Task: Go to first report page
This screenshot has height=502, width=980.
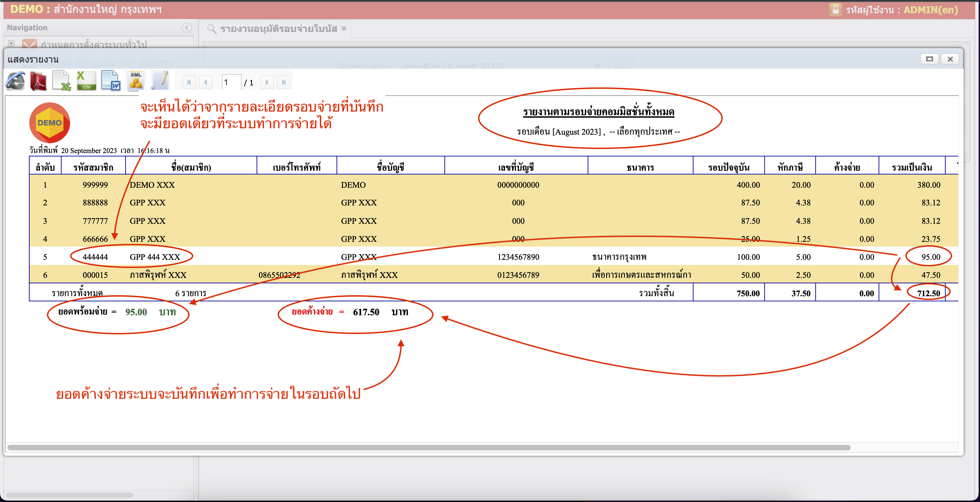Action: (189, 82)
